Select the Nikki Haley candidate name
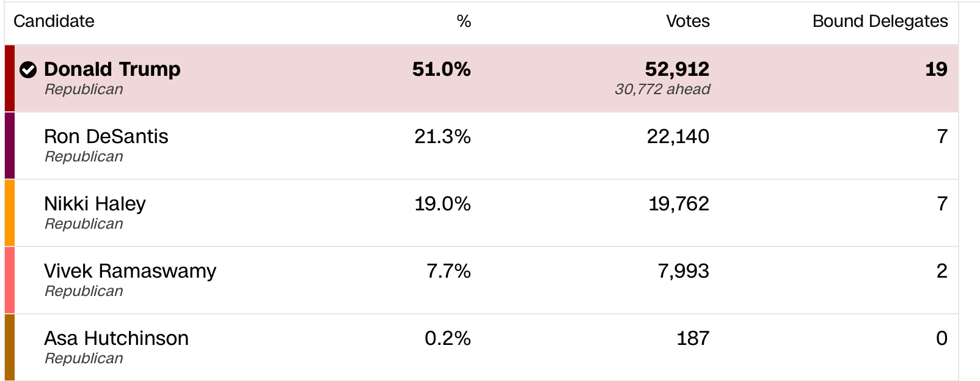 coord(95,204)
